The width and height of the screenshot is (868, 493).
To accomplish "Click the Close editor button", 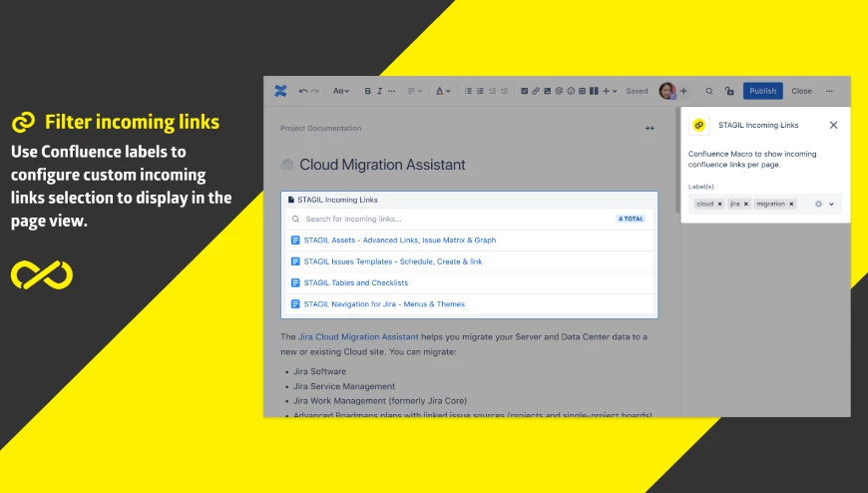I will pyautogui.click(x=801, y=91).
